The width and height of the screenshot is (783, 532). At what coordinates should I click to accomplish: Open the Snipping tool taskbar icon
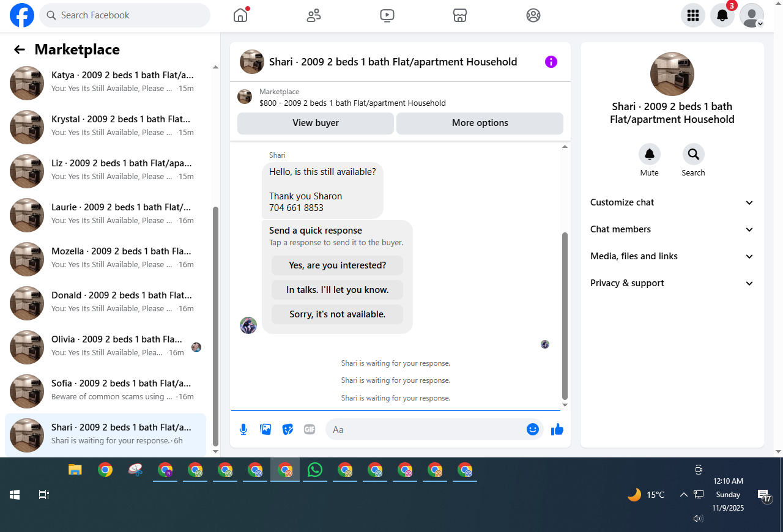coord(135,470)
